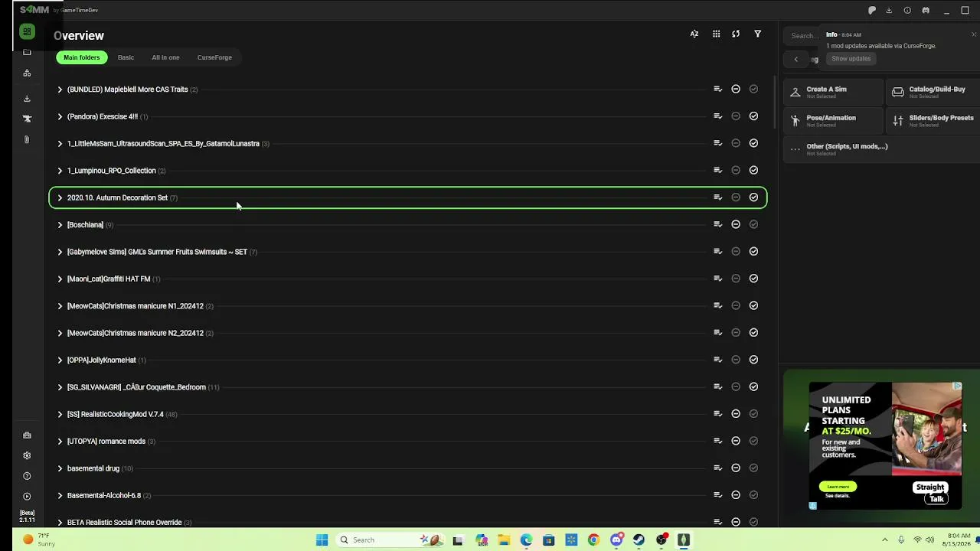
Task: Click the Show updates button
Action: pyautogui.click(x=851, y=59)
